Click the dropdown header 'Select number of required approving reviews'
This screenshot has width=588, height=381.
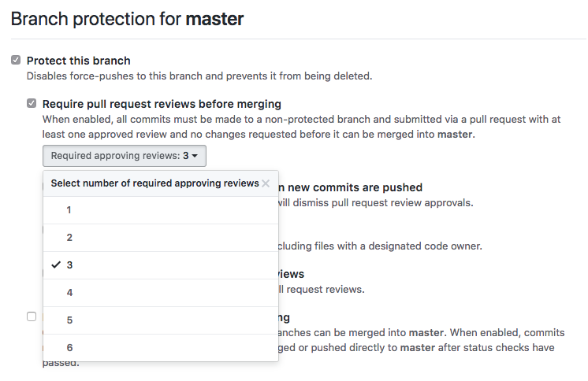click(154, 183)
